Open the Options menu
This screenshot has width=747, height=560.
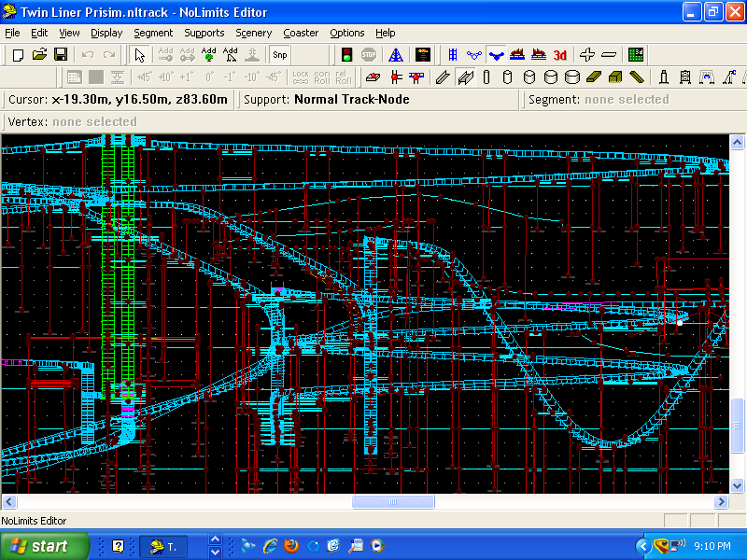[x=346, y=33]
